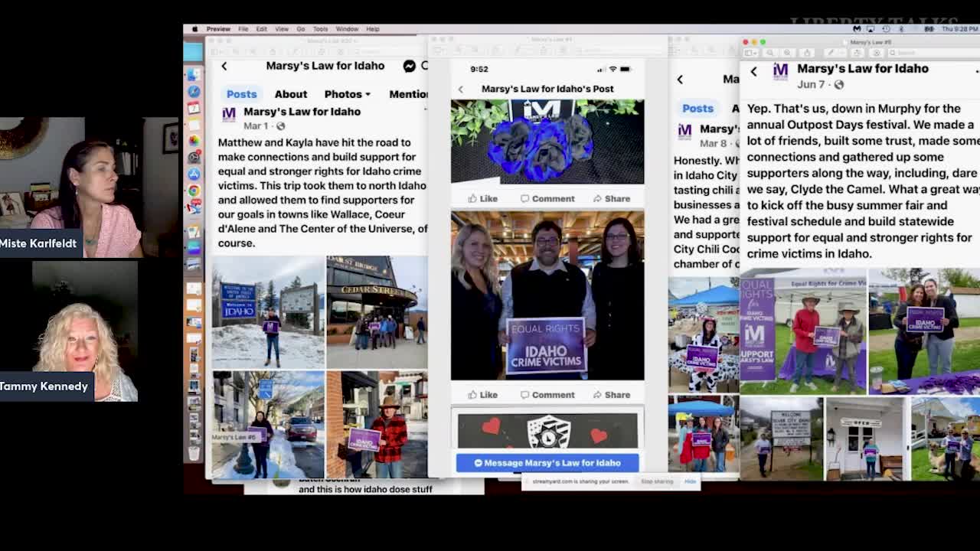Open the Window menu
Viewport: 980px width, 551px height.
coord(347,29)
